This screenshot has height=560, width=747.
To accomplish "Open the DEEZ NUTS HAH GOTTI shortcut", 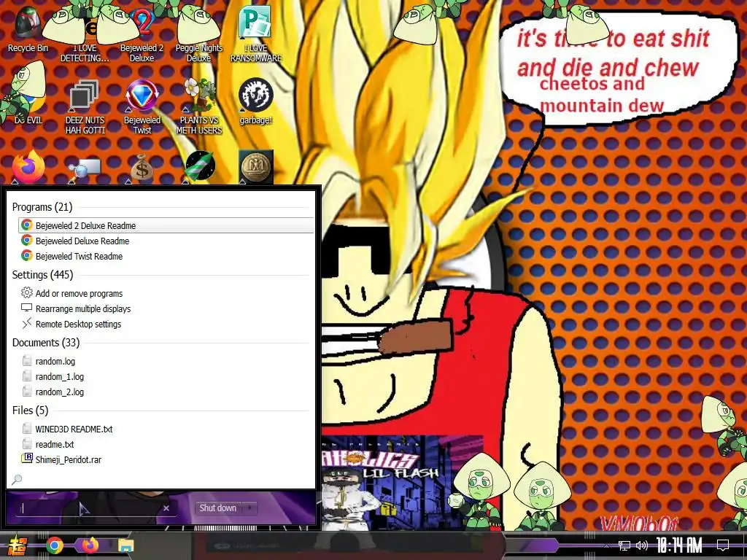I will pos(85,107).
